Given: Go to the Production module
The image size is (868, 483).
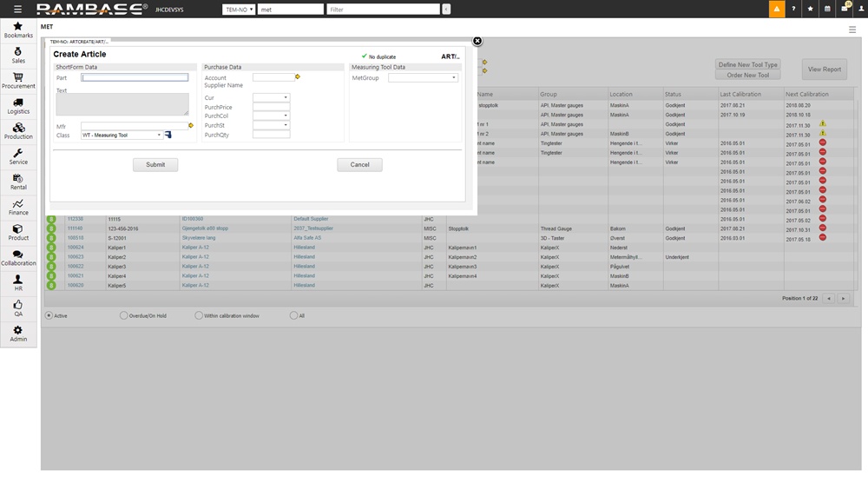Looking at the screenshot, I should click(x=18, y=131).
